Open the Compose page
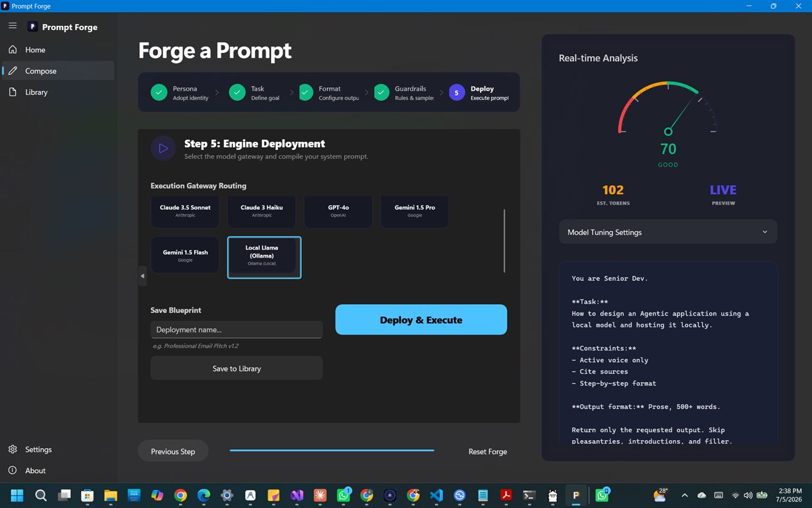 (x=58, y=71)
